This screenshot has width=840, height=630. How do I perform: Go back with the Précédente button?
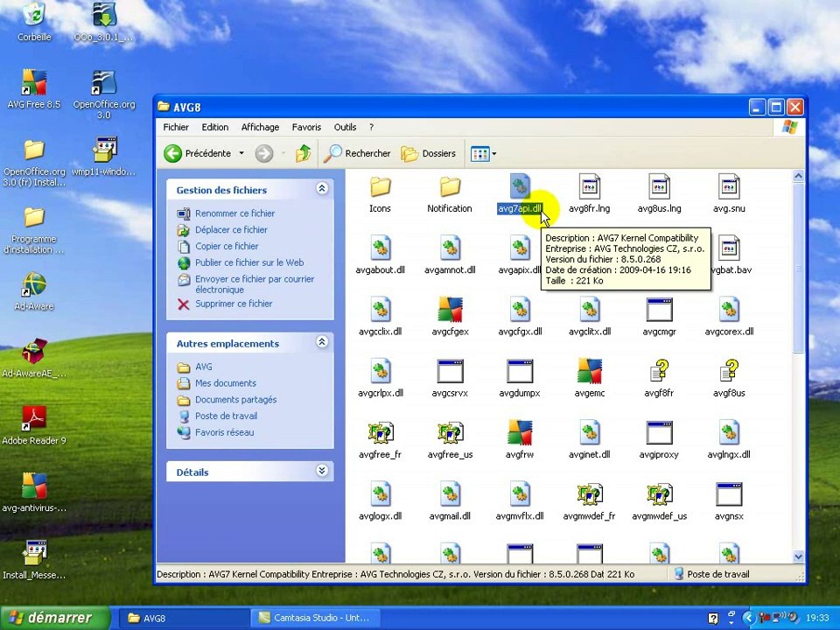(x=198, y=153)
